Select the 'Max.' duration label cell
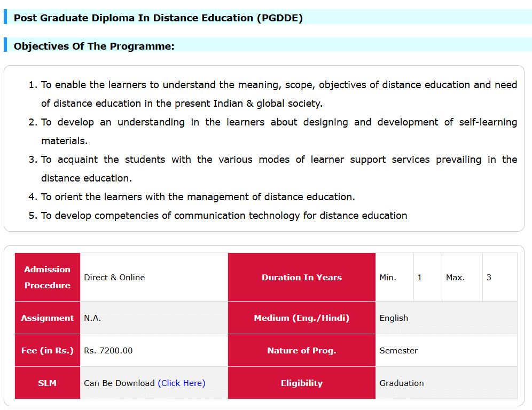The image size is (532, 410). pos(456,278)
